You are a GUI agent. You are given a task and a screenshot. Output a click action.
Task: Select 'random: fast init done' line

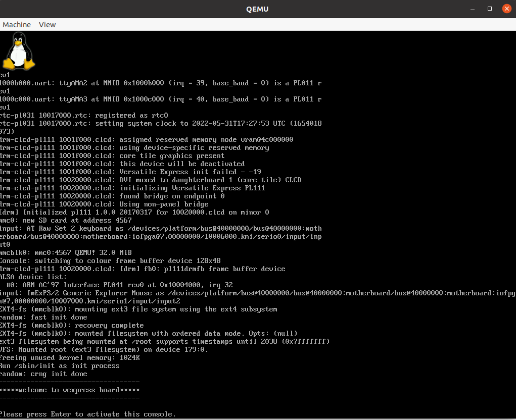click(43, 318)
